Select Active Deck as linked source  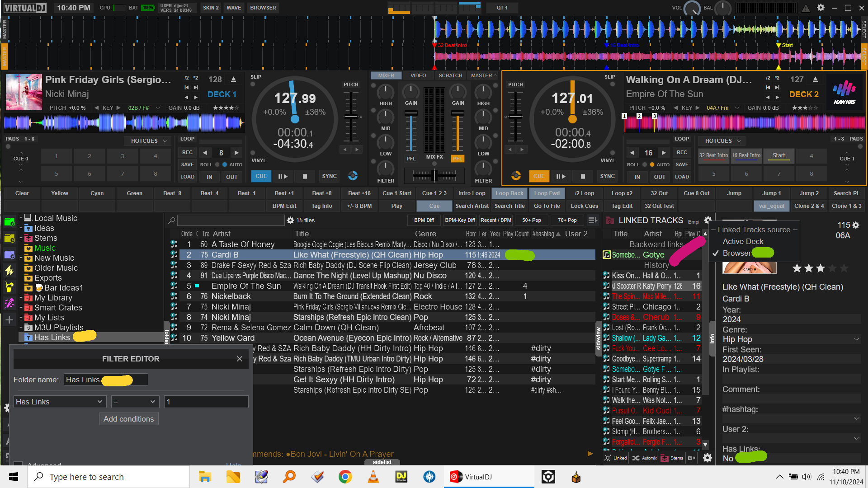tap(743, 241)
